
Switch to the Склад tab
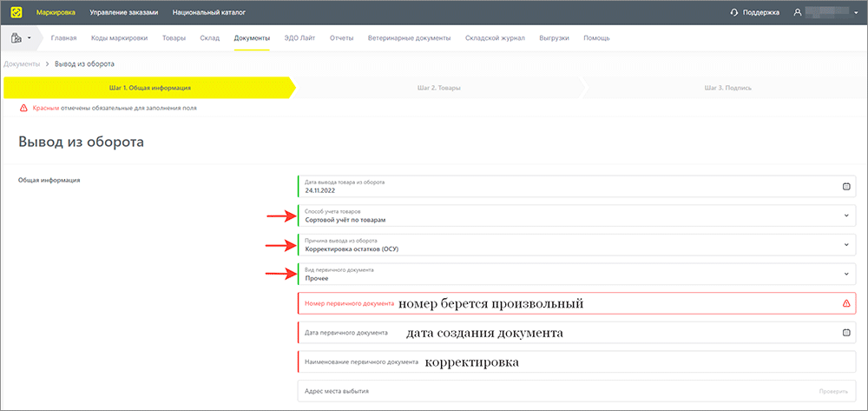(x=210, y=38)
